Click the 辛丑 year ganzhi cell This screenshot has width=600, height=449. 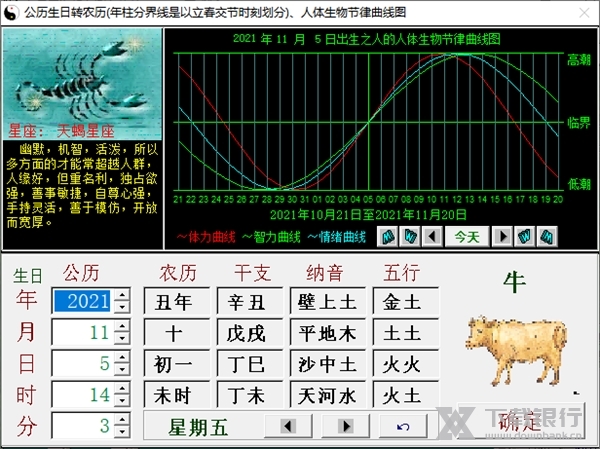(x=249, y=301)
